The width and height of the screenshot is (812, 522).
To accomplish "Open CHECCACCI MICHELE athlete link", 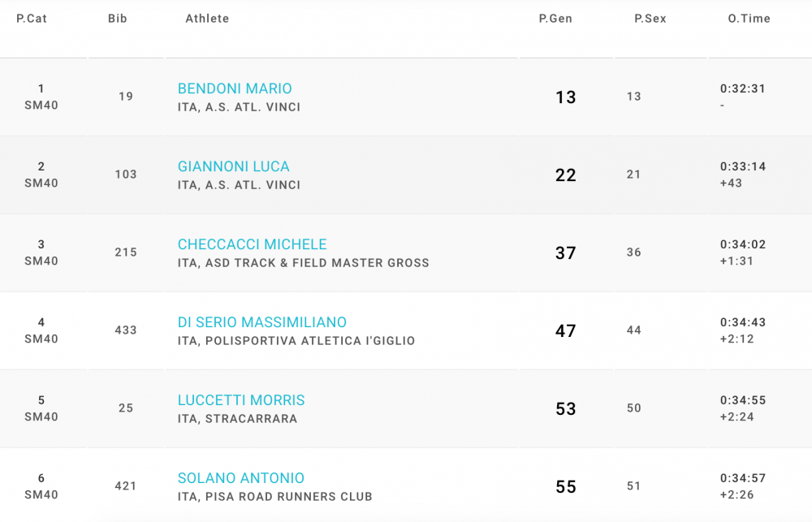I will 253,244.
